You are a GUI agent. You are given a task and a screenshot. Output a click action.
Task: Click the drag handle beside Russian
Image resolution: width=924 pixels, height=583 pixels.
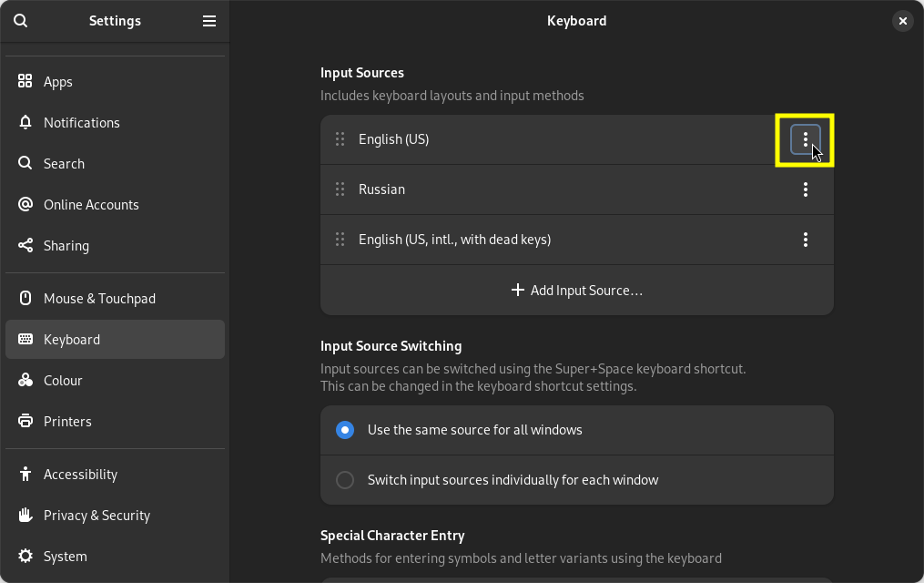pos(340,189)
